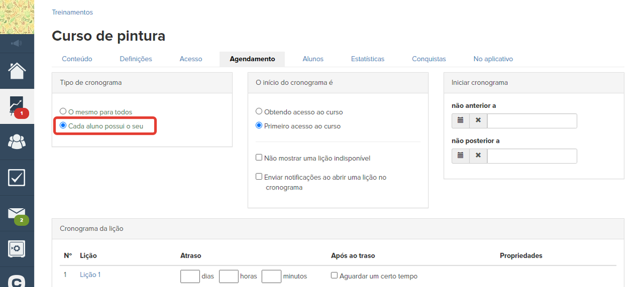
Task: Clear the "não posterior a" date with X
Action: point(478,156)
